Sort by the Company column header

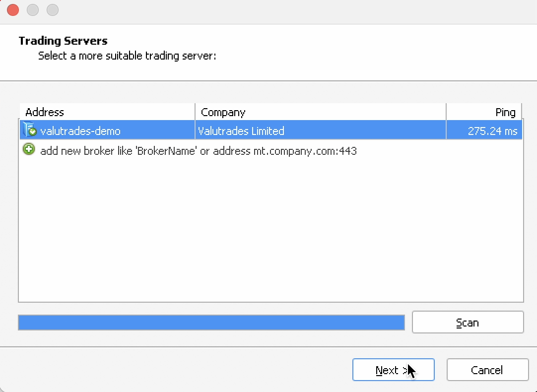coord(321,112)
